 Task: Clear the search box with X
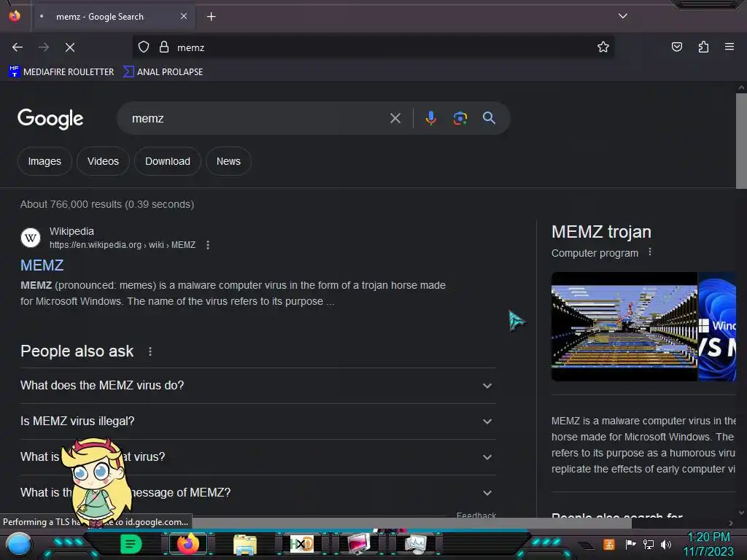point(395,118)
